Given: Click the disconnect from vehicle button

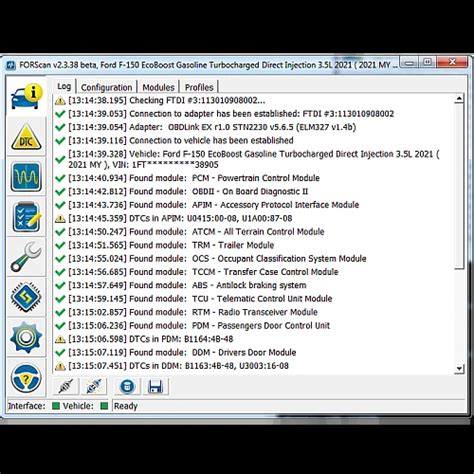Looking at the screenshot, I should click(94, 387).
